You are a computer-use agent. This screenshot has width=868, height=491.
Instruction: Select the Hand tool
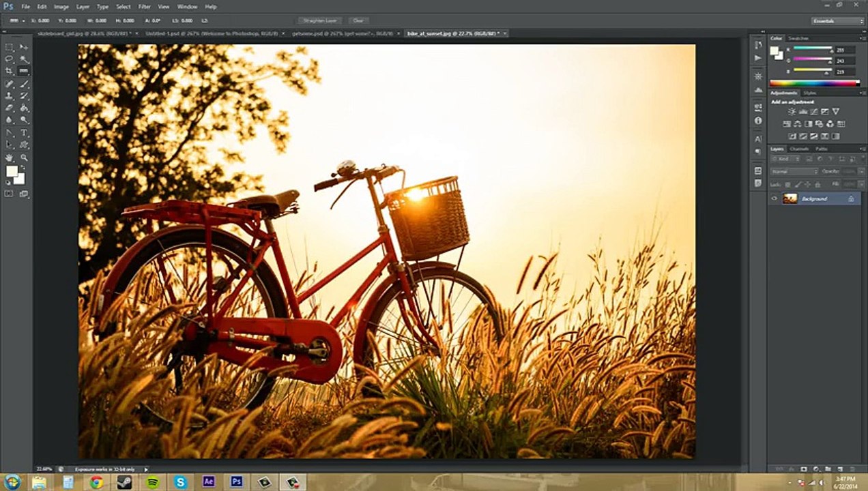[10, 158]
